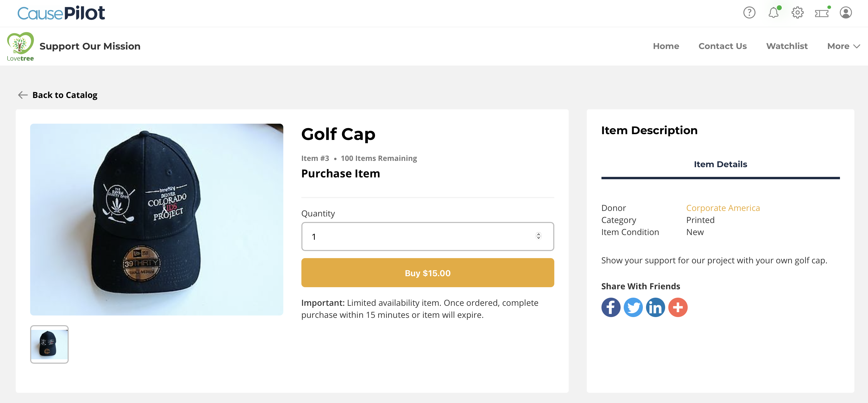Share item on Facebook

tap(611, 307)
